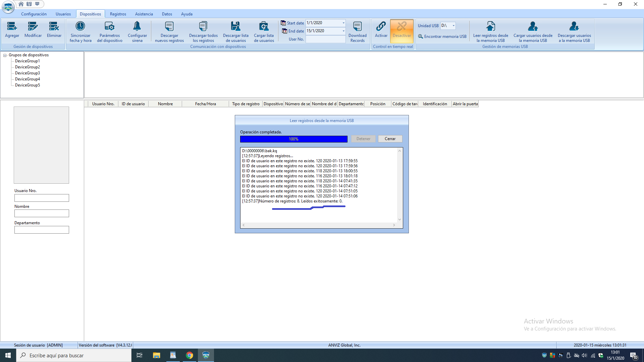Viewport: 644px width, 362px height.
Task: Open Chrome from the taskbar
Action: pos(190,355)
